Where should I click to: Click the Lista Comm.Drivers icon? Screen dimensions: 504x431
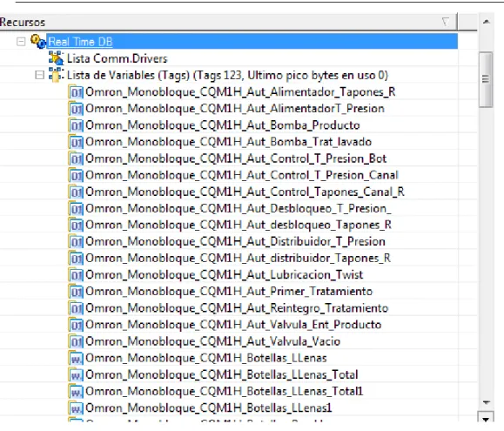56,58
